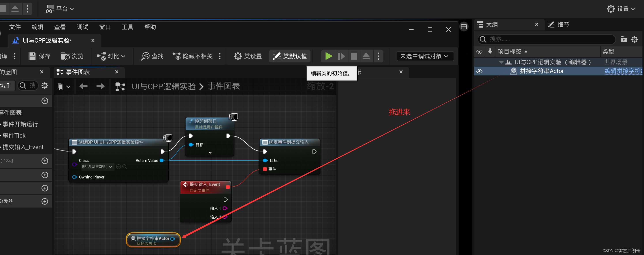Click the add folder icon in Outliner
Viewport: 644px width, 255px height.
click(x=624, y=39)
